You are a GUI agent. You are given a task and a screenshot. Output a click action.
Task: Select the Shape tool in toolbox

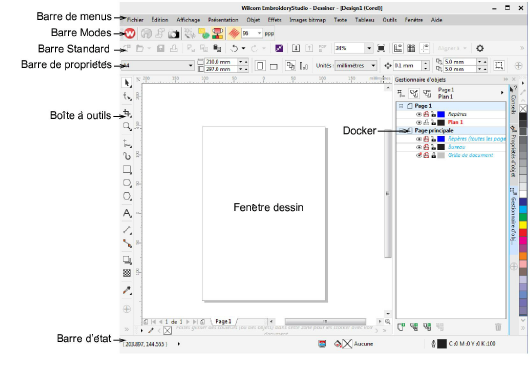click(x=127, y=97)
